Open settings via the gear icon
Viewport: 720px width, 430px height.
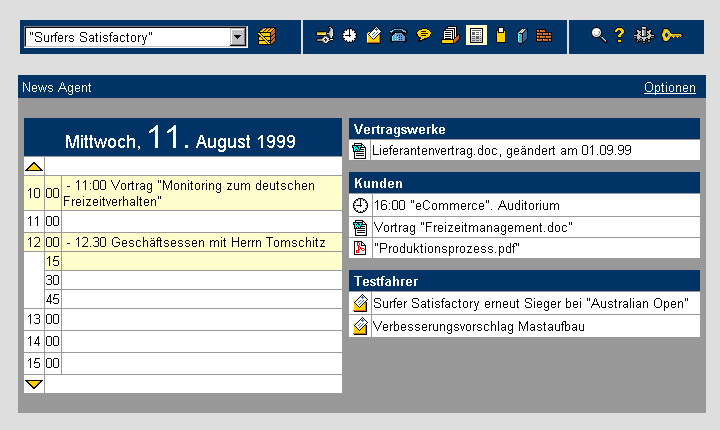tap(644, 35)
